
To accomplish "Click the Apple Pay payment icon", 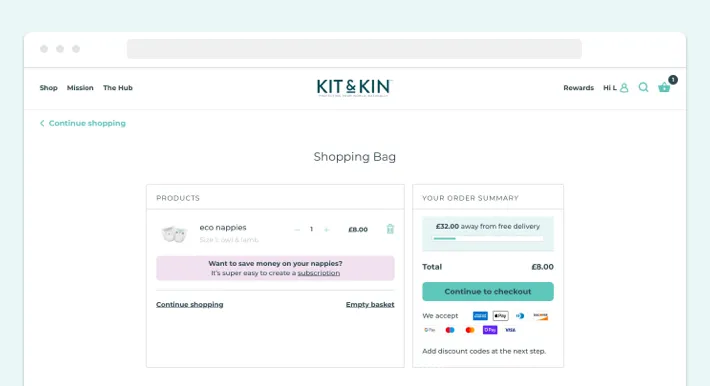I will [x=500, y=316].
